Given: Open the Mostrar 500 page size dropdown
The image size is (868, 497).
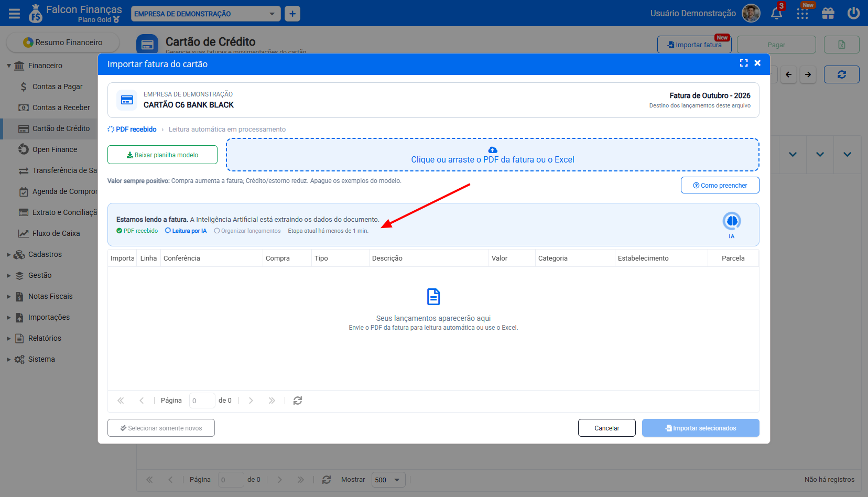Looking at the screenshot, I should (388, 480).
